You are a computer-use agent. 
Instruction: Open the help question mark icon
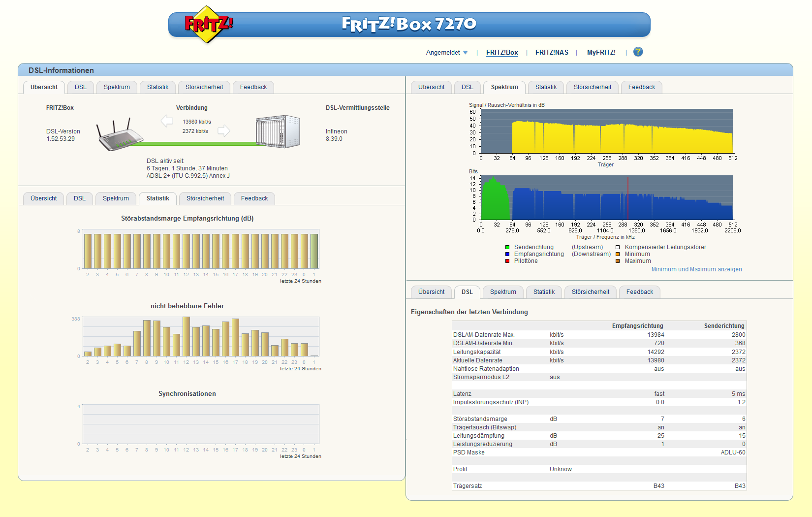638,52
